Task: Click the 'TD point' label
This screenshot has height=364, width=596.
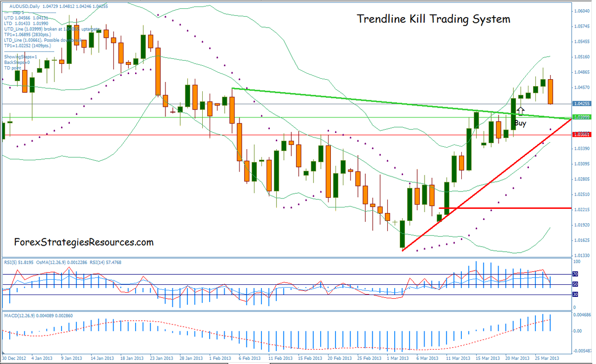Action: (13, 68)
